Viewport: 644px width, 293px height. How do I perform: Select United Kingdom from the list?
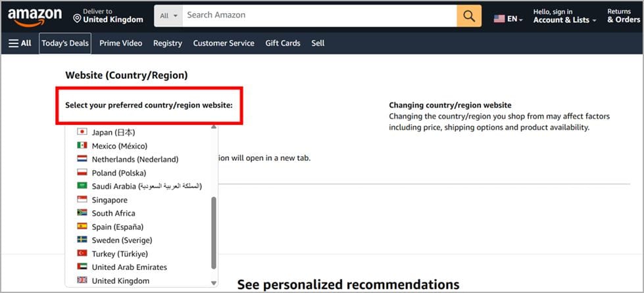(120, 281)
